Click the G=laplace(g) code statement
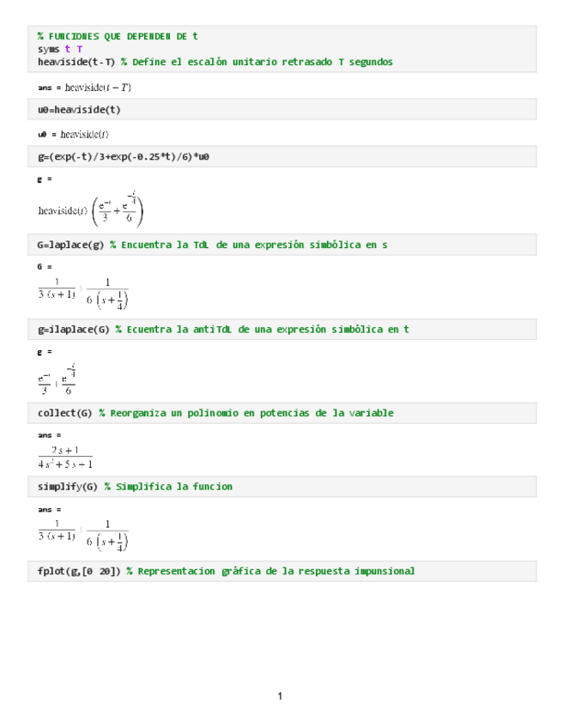Screen dimensions: 562x728 pyautogui.click(x=70, y=245)
